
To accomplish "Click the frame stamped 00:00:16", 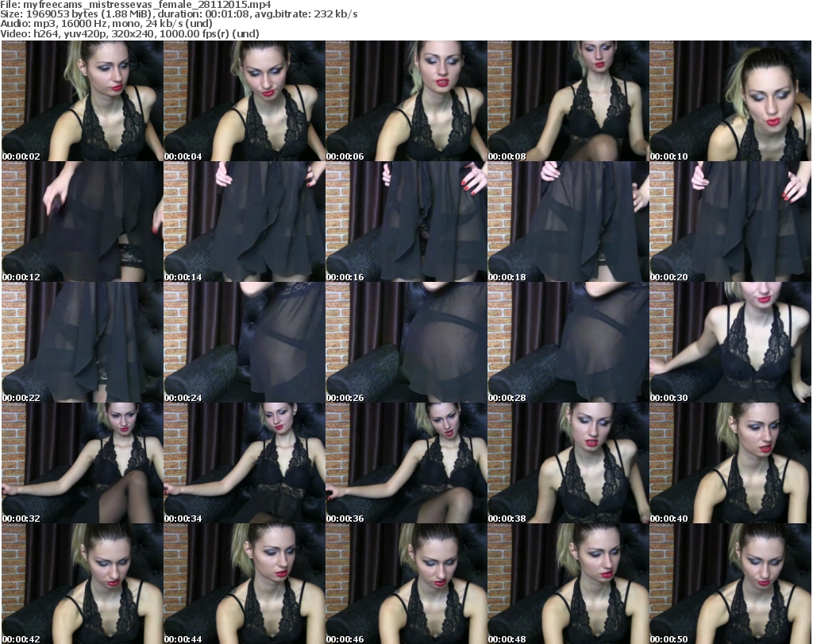I will (406, 222).
